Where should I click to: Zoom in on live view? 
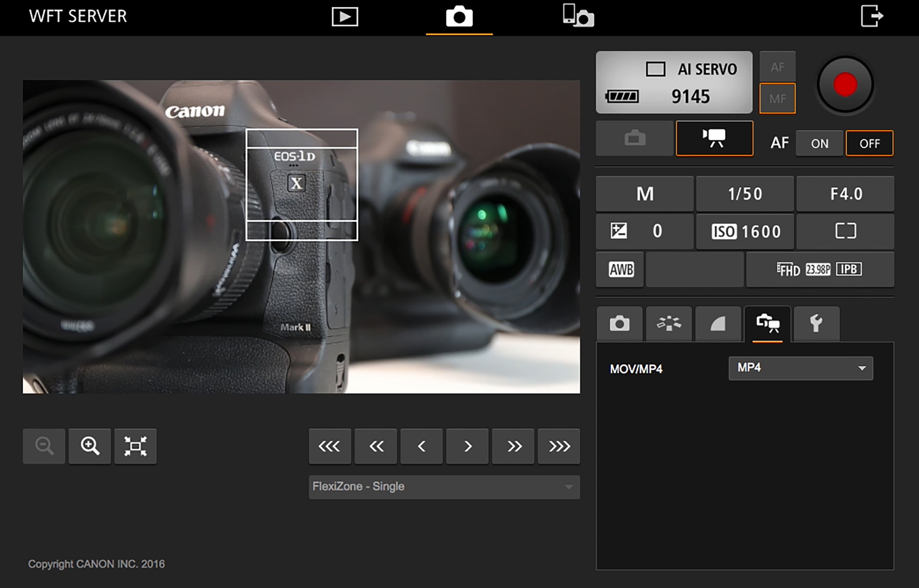coord(90,446)
